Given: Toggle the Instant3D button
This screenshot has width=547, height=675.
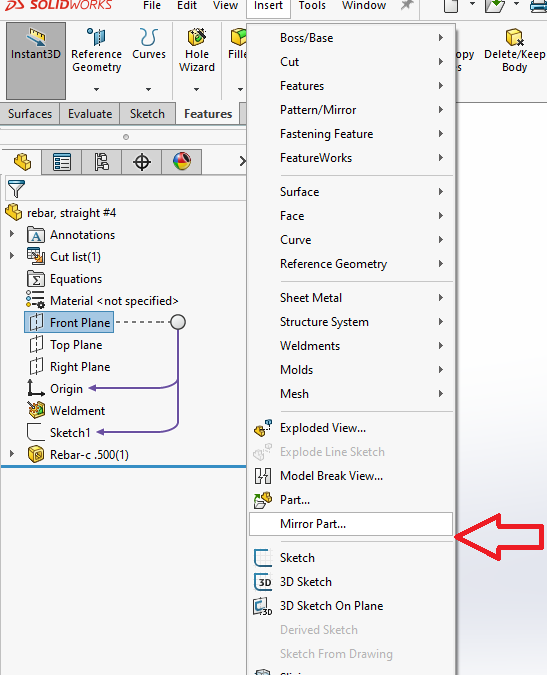Looking at the screenshot, I should click(36, 61).
